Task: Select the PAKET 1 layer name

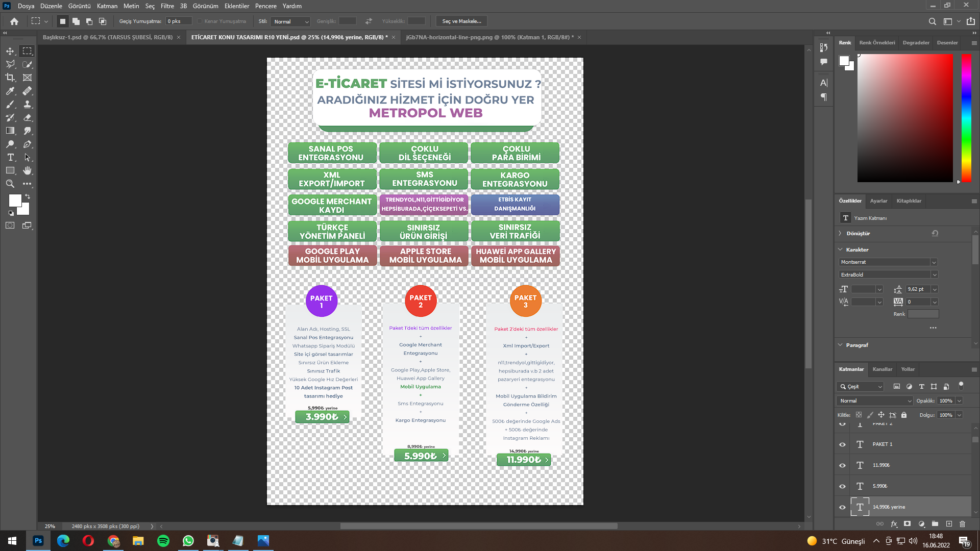Action: coord(883,444)
